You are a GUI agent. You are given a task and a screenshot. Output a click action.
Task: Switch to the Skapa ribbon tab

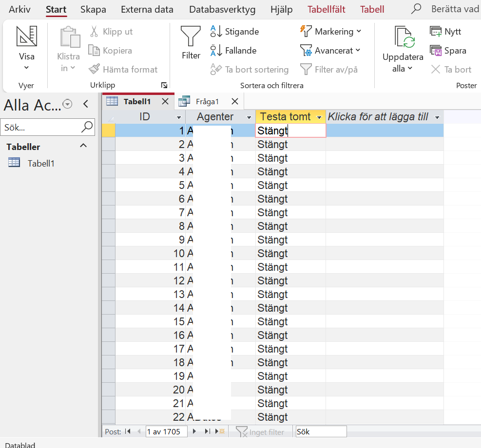coord(93,10)
